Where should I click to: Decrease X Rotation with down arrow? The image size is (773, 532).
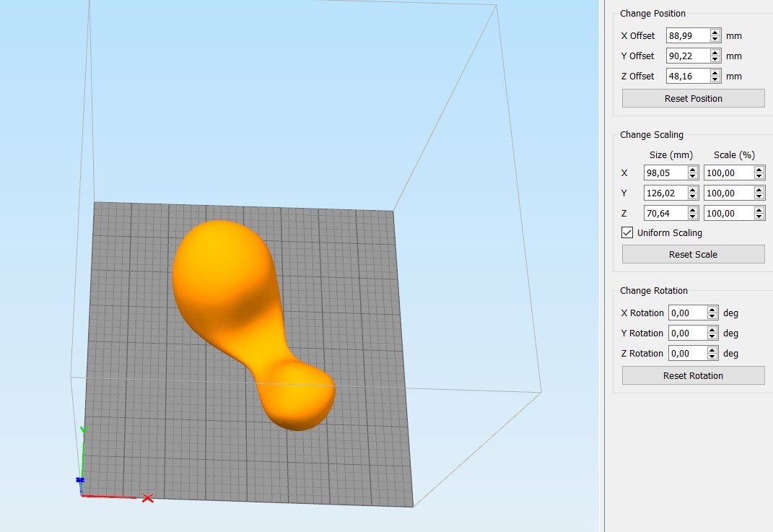click(712, 316)
